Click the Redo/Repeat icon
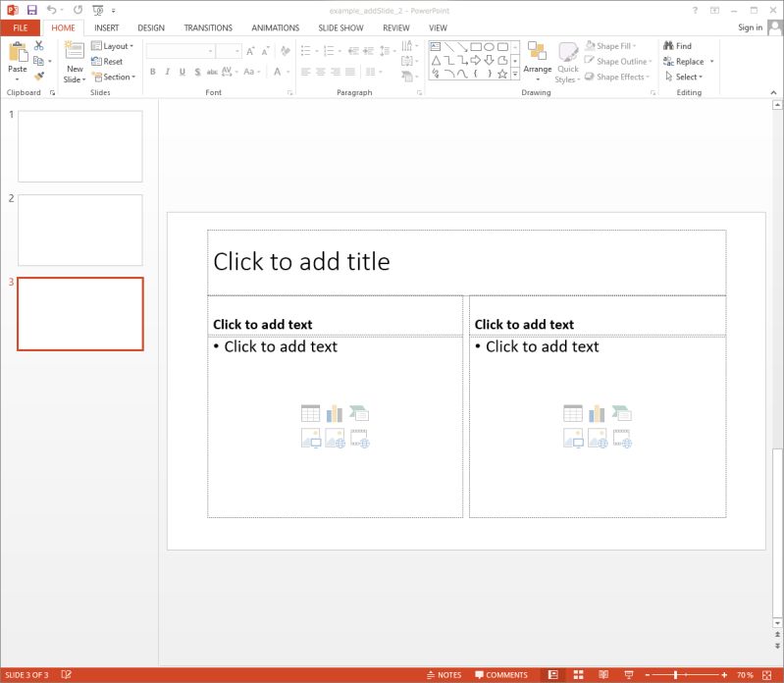Image resolution: width=784 pixels, height=683 pixels. tap(78, 10)
